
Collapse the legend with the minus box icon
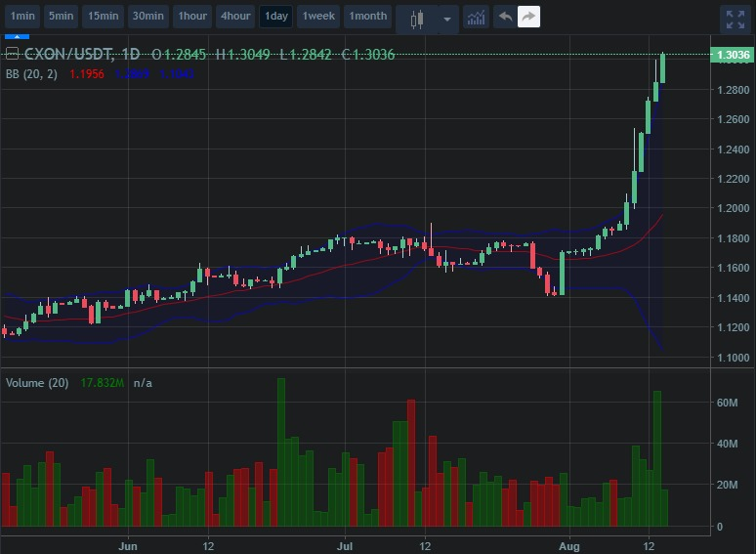click(x=12, y=54)
